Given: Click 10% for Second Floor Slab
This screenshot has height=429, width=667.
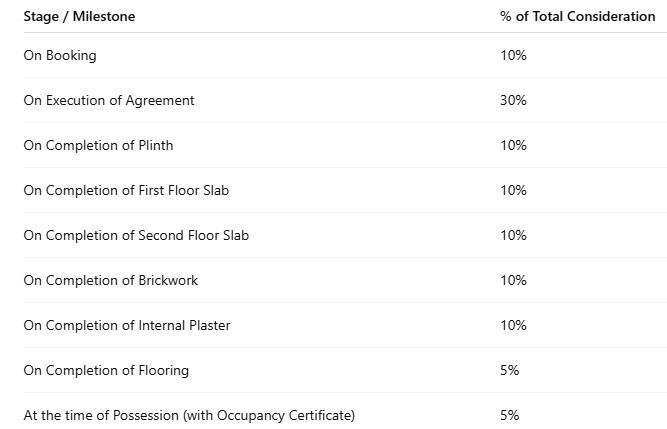Looking at the screenshot, I should coord(513,236).
